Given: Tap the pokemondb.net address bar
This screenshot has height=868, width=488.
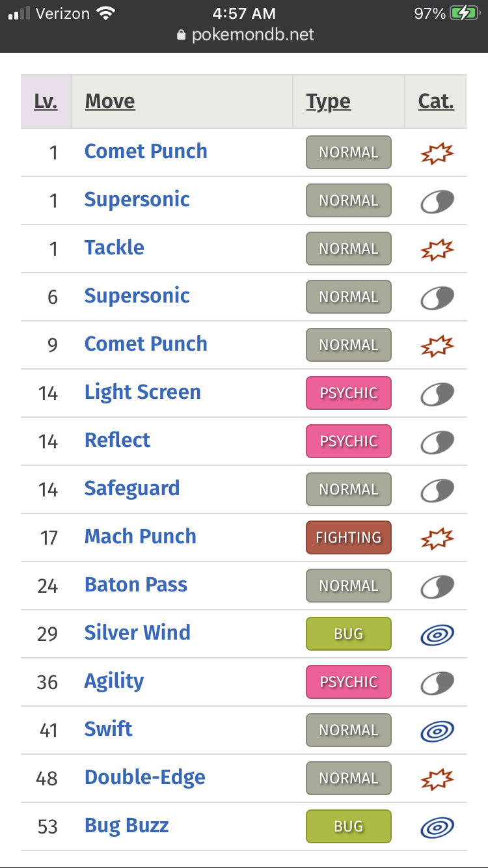Looking at the screenshot, I should tap(245, 34).
